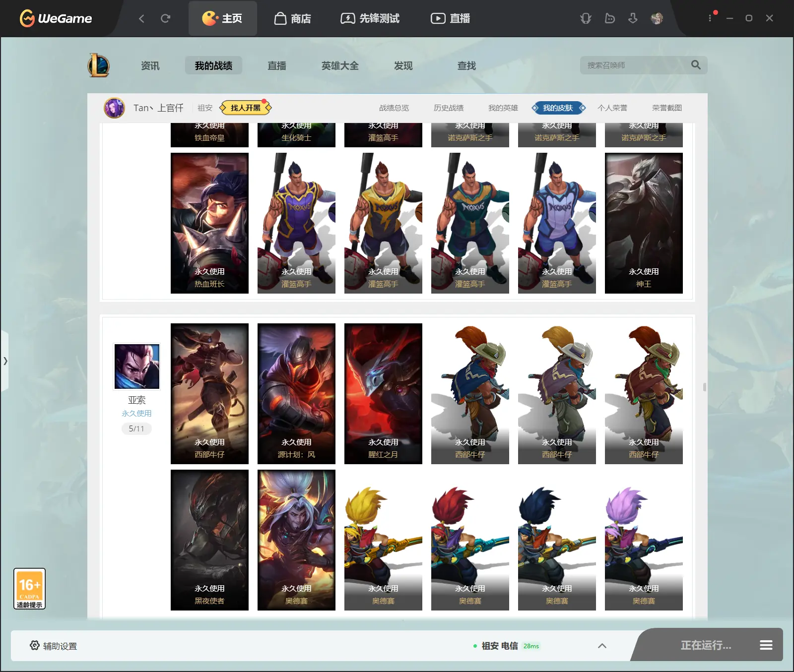Select the 资讯 navigation item
Viewport: 794px width, 672px height.
point(150,65)
